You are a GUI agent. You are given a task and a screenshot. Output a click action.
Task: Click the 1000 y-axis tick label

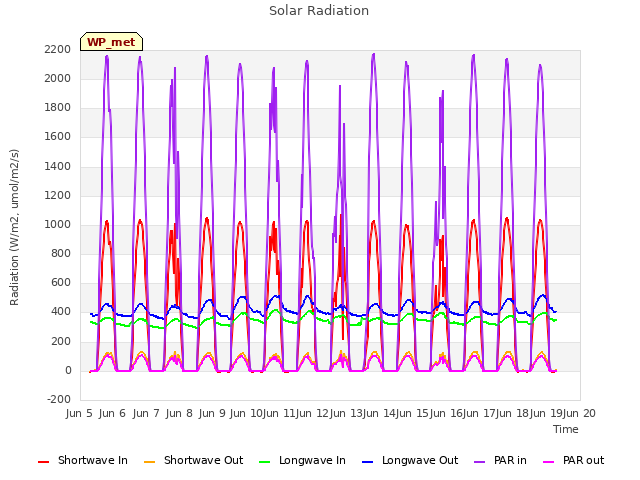pos(58,224)
